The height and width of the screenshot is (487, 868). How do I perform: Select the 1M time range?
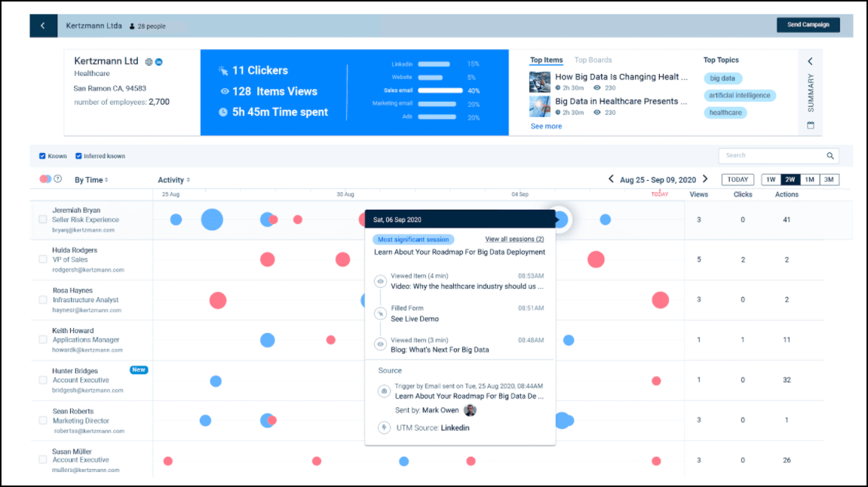tap(809, 179)
